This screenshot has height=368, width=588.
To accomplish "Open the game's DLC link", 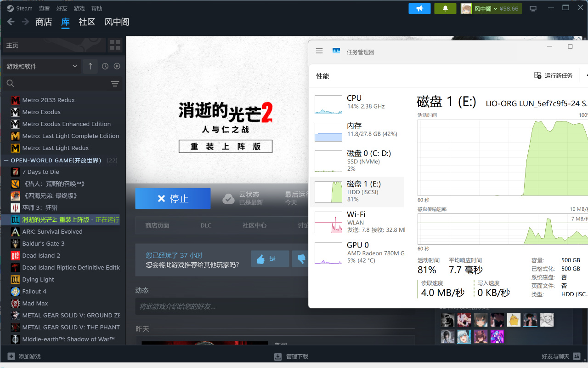I will click(x=206, y=225).
